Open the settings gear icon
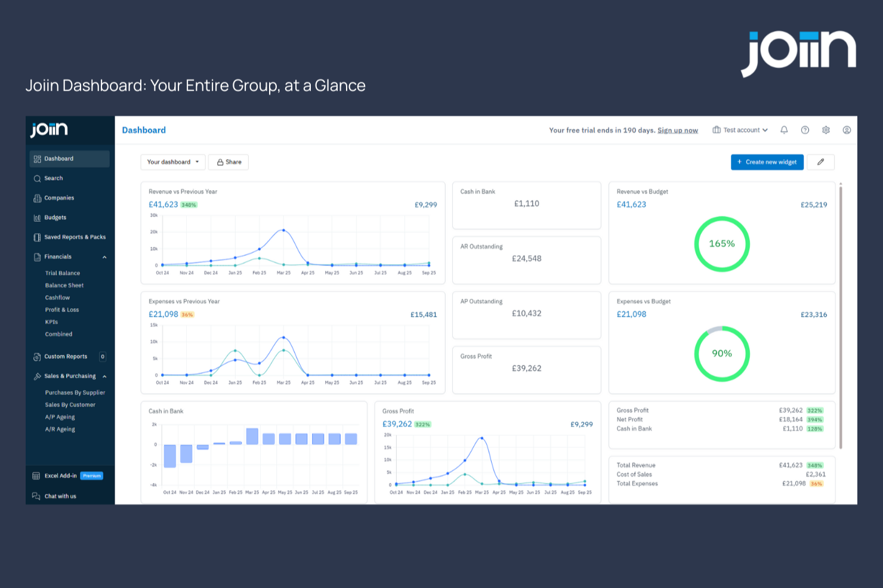 point(826,130)
